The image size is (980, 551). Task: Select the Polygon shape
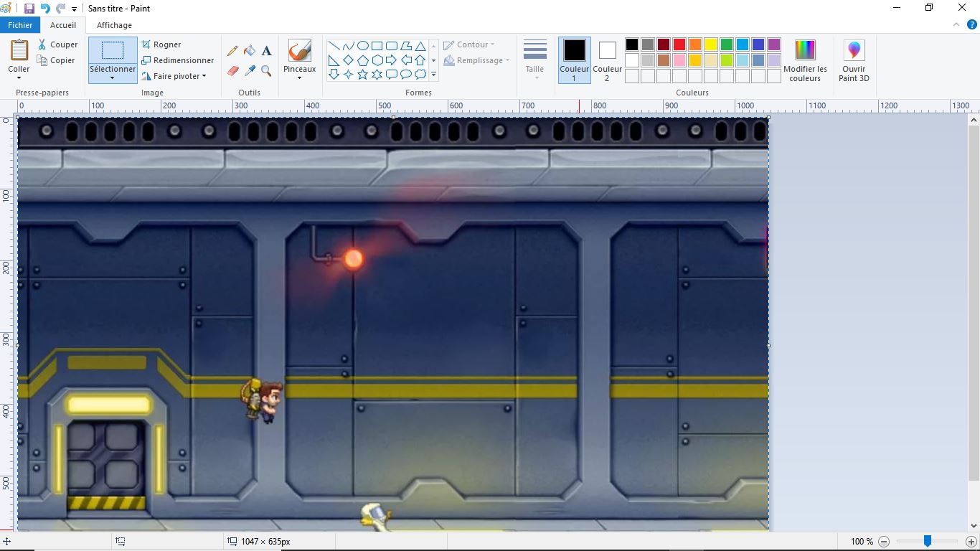406,46
